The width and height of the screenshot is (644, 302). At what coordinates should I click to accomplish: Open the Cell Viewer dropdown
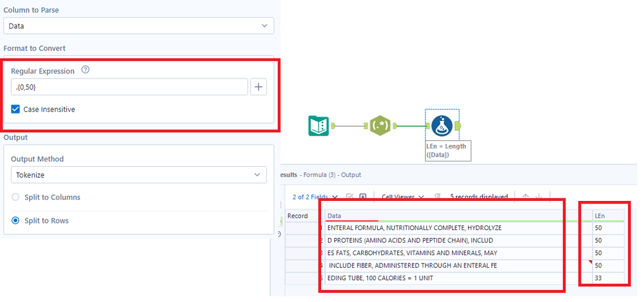click(402, 197)
